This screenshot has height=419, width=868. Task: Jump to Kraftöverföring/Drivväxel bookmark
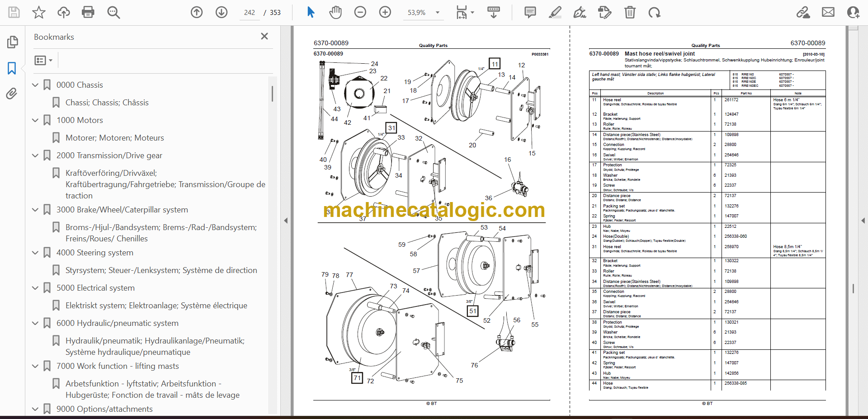165,184
